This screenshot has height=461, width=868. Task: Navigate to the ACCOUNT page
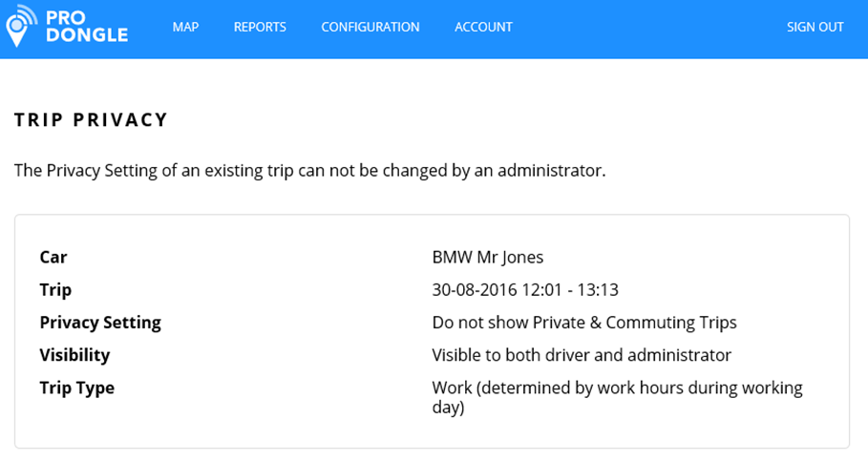click(x=483, y=27)
